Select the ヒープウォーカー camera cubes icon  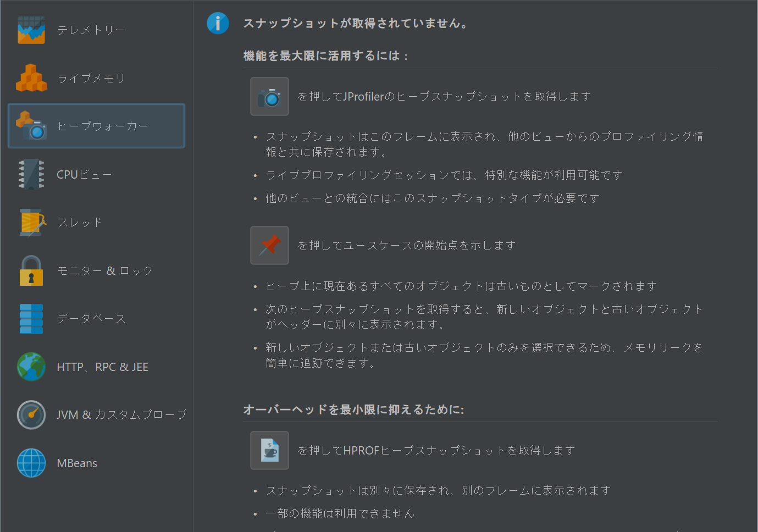pos(31,125)
